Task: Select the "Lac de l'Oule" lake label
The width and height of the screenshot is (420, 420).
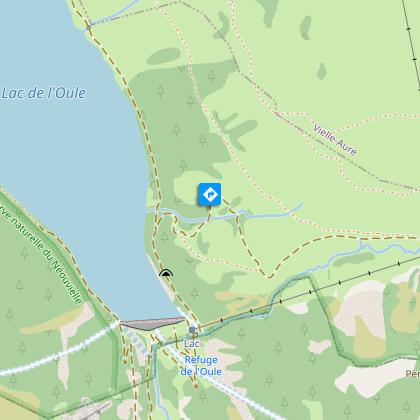Action: (44, 93)
